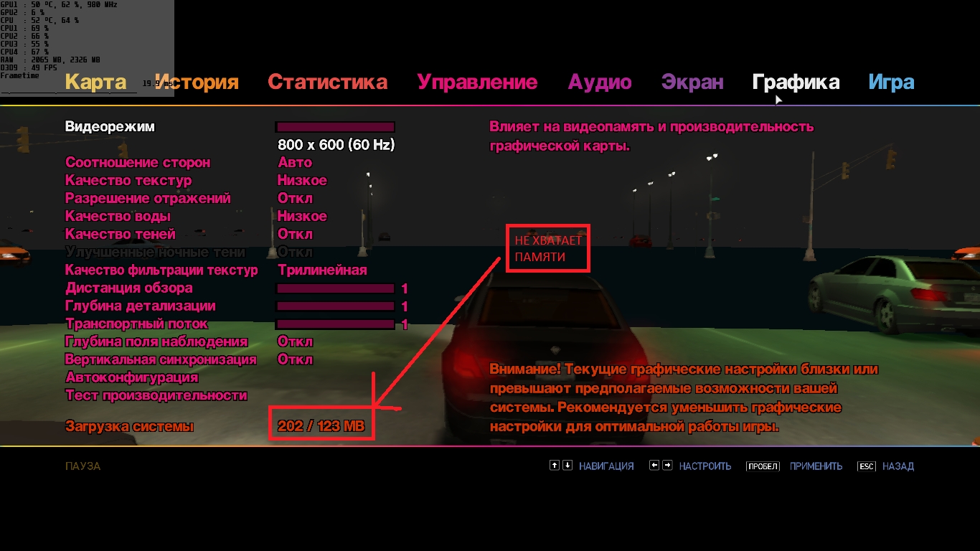Select the Видеорежим setting

point(110,127)
